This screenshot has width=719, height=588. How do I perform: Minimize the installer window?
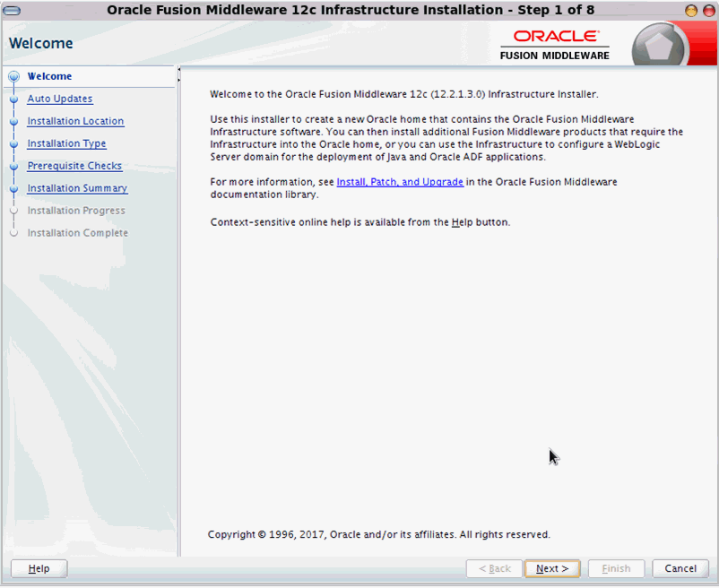point(691,11)
